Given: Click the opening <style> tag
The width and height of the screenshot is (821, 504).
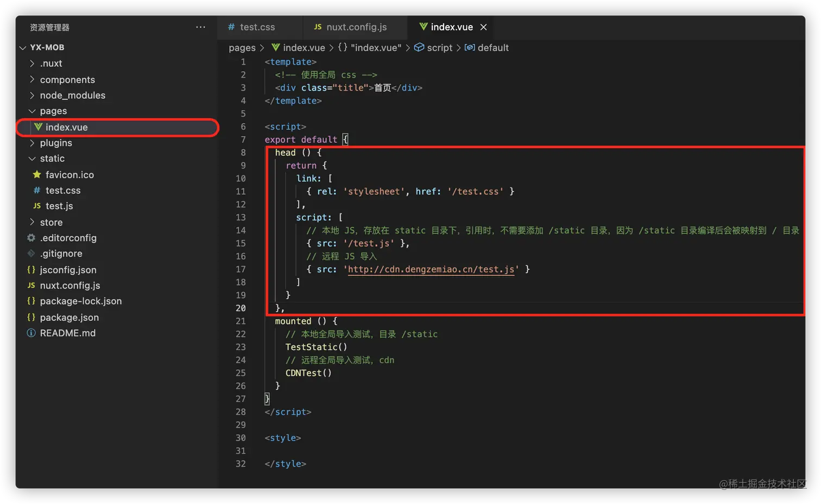Looking at the screenshot, I should point(282,438).
